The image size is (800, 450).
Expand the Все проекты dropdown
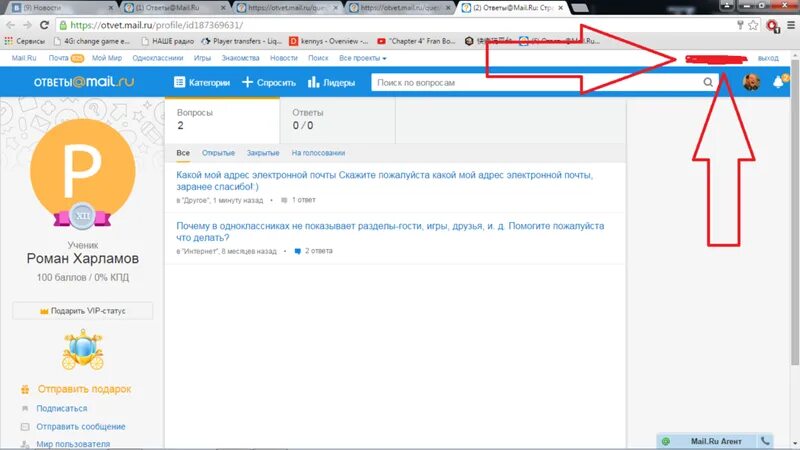pos(363,58)
